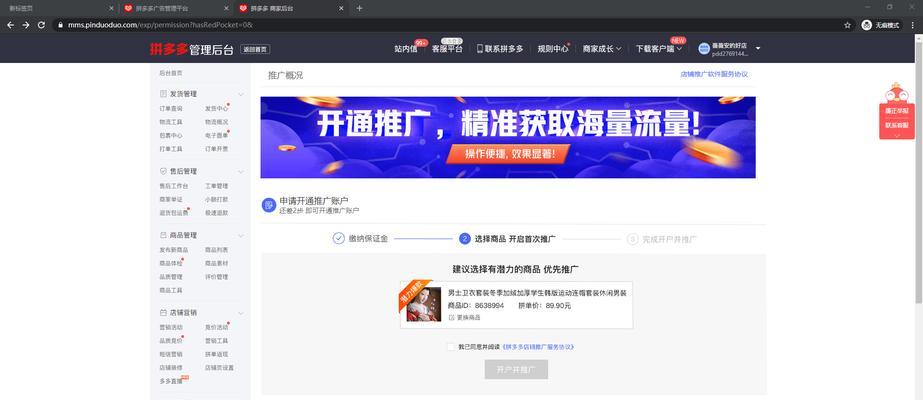Viewport: 923px width, 400px height.
Task: Open 商品列表 in the sidebar
Action: pos(217,250)
